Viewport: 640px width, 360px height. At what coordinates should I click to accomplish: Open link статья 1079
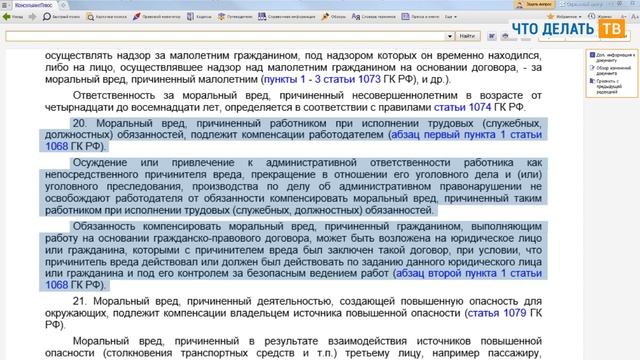[x=497, y=313]
